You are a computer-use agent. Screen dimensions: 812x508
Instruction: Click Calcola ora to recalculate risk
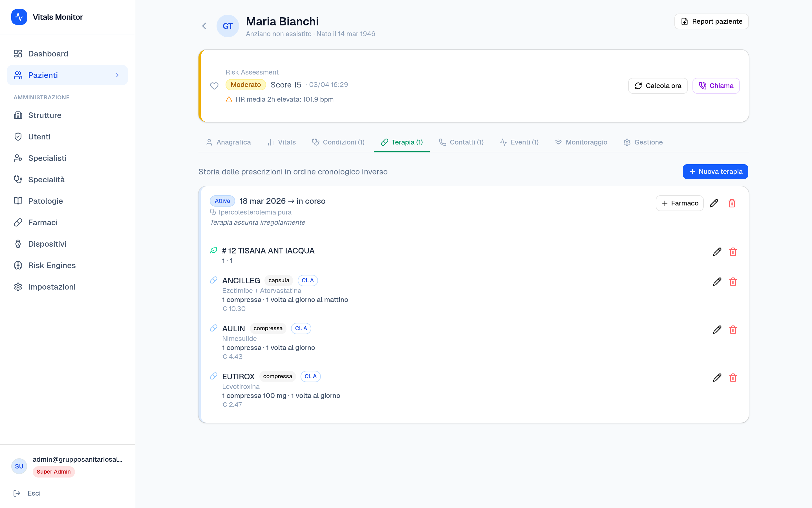(658, 86)
